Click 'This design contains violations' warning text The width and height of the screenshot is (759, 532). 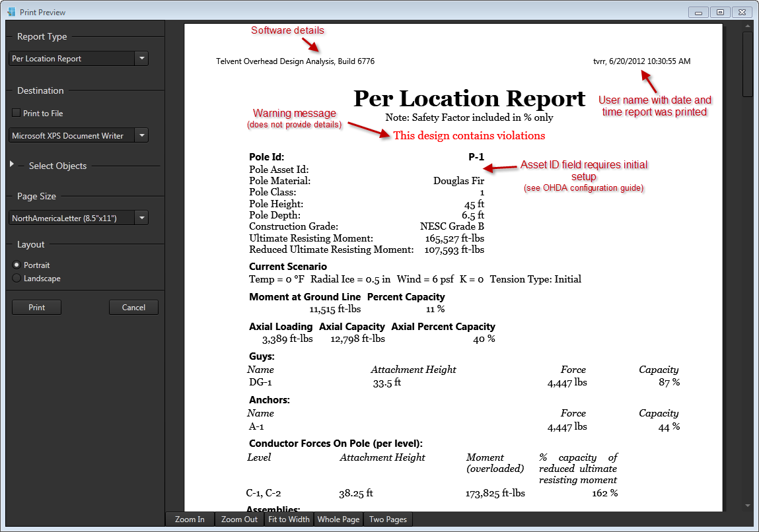[469, 135]
